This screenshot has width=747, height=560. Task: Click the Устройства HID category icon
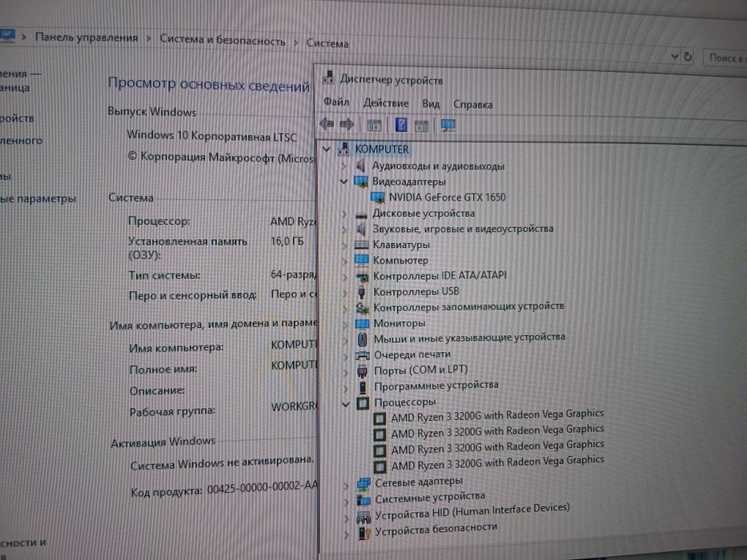(364, 517)
